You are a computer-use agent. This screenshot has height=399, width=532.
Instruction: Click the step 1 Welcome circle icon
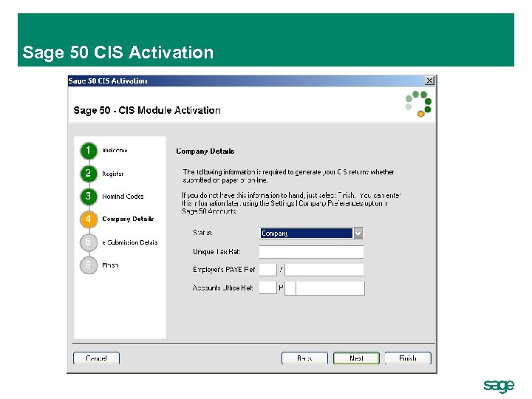(x=89, y=151)
